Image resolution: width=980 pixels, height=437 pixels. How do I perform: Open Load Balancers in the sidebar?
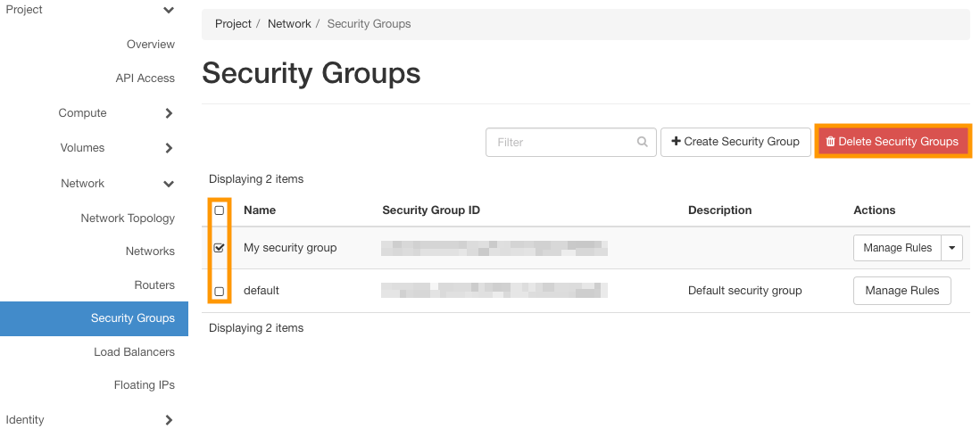coord(135,352)
